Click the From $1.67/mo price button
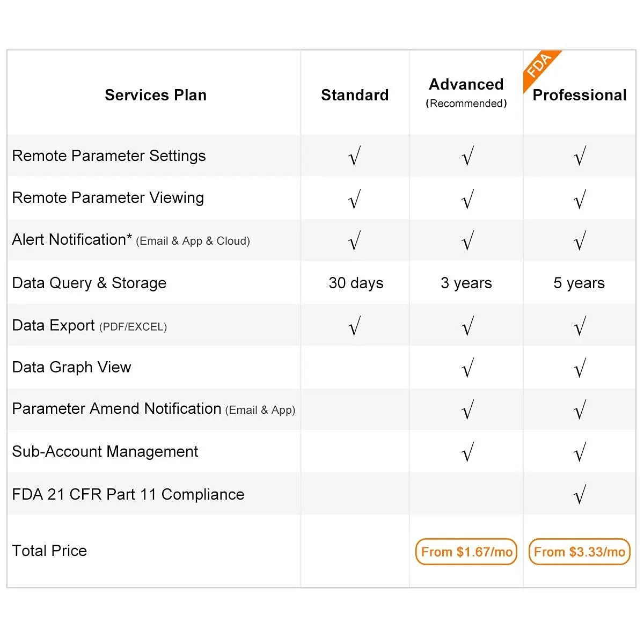 tap(466, 552)
